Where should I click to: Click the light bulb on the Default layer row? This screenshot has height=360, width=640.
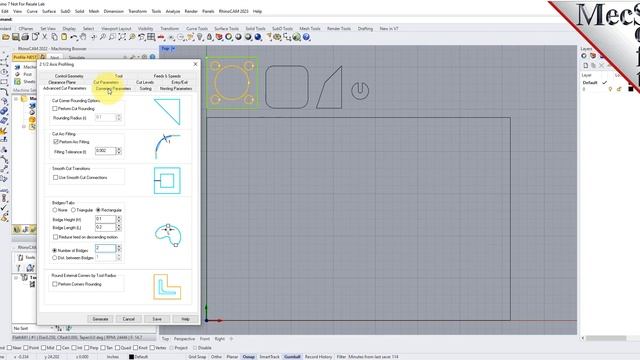pyautogui.click(x=610, y=89)
